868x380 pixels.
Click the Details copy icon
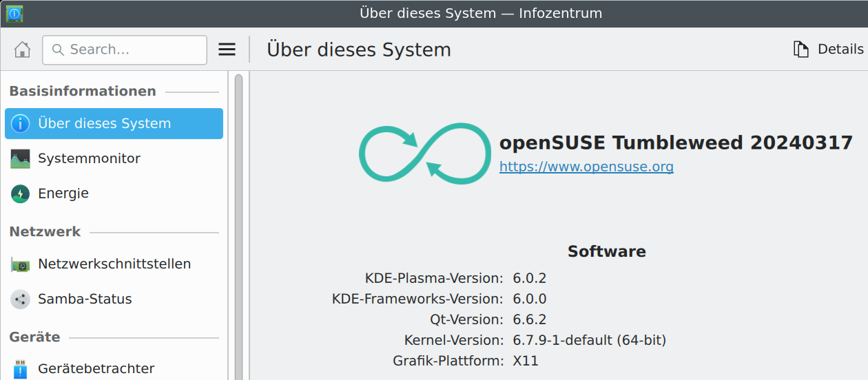pyautogui.click(x=800, y=50)
